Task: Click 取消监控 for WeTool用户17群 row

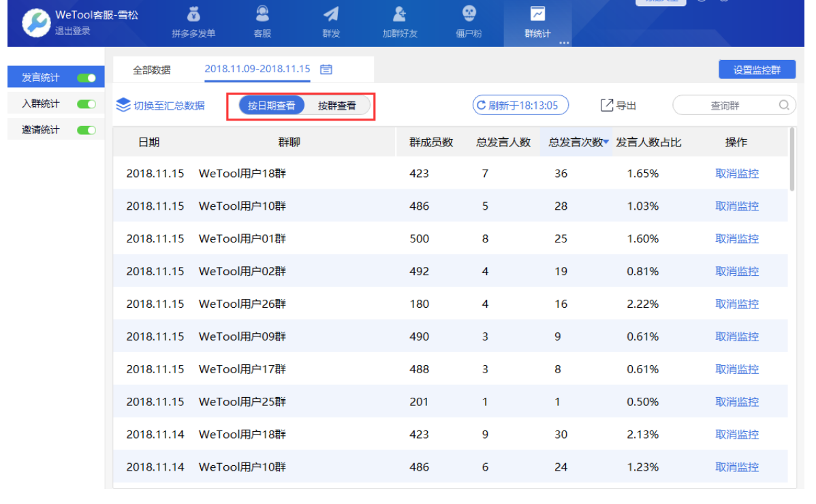Action: tap(737, 369)
